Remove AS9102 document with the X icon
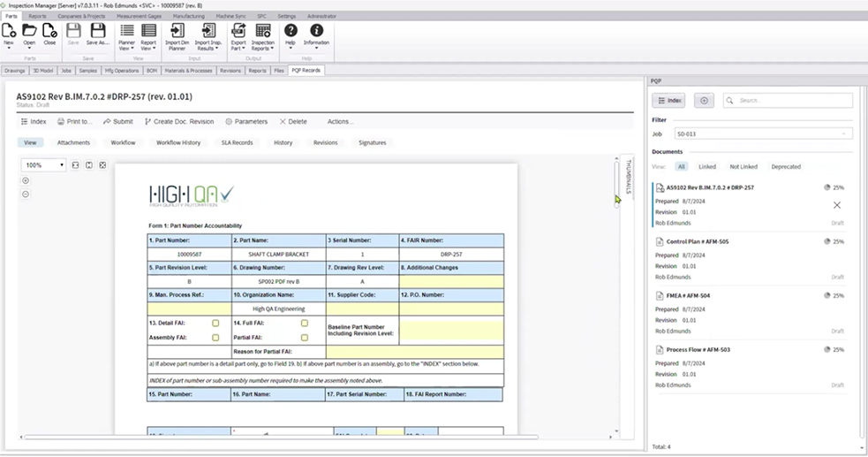 (837, 205)
